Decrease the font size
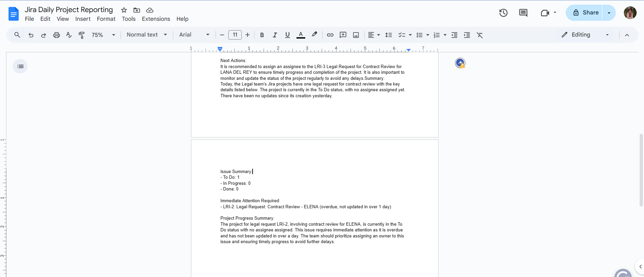 222,35
